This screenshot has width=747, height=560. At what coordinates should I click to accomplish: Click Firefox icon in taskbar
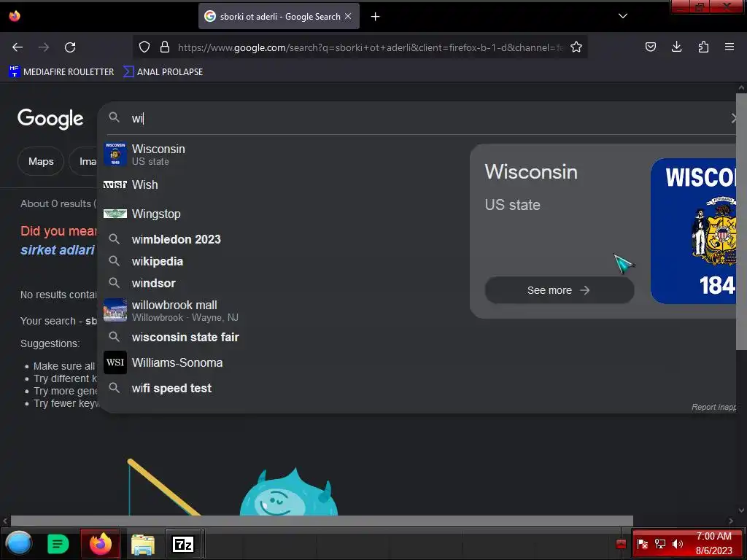pos(101,544)
